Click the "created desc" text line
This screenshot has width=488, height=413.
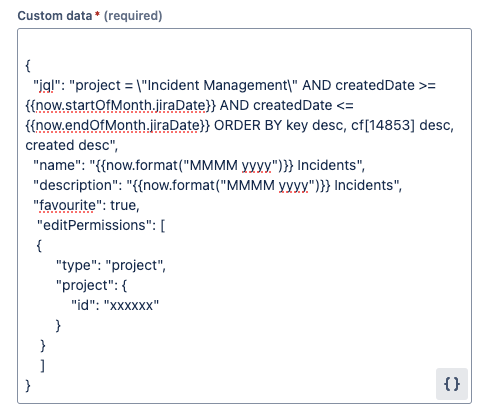pyautogui.click(x=72, y=146)
